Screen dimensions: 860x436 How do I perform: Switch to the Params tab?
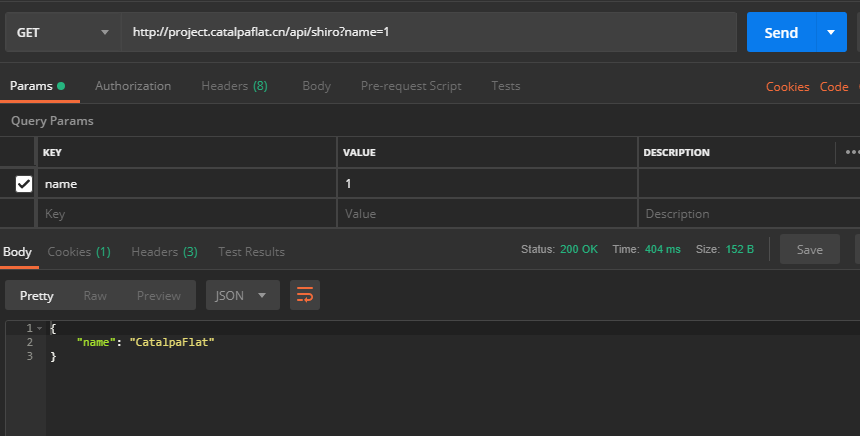[x=37, y=86]
